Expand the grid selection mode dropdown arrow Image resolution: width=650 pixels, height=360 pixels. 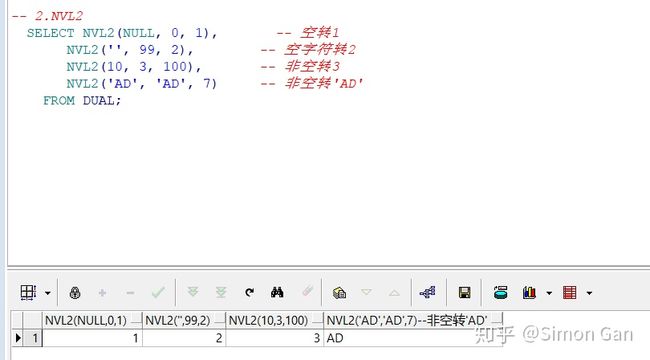coord(48,293)
